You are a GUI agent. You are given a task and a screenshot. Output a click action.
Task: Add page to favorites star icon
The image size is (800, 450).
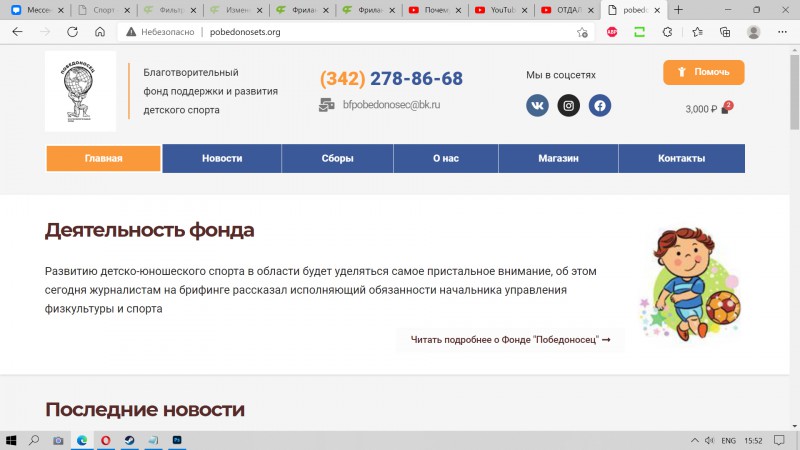point(582,32)
